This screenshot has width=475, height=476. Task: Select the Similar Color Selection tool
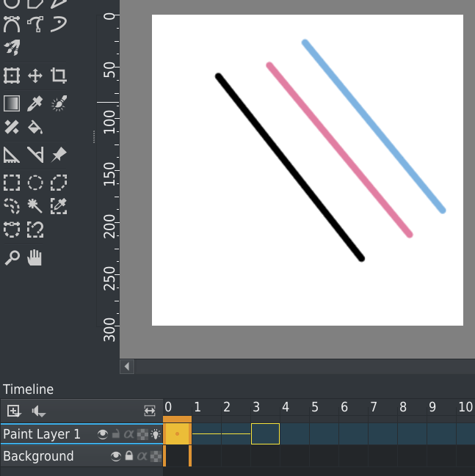(58, 206)
